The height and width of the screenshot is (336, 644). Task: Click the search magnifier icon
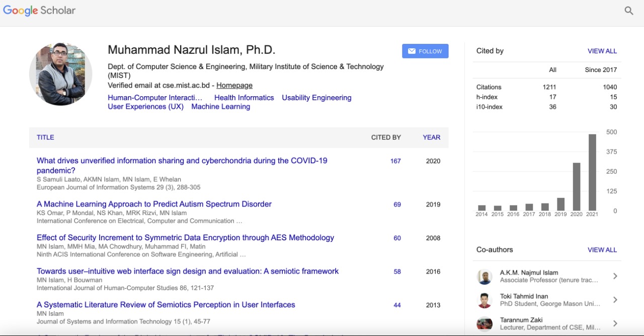(x=628, y=11)
